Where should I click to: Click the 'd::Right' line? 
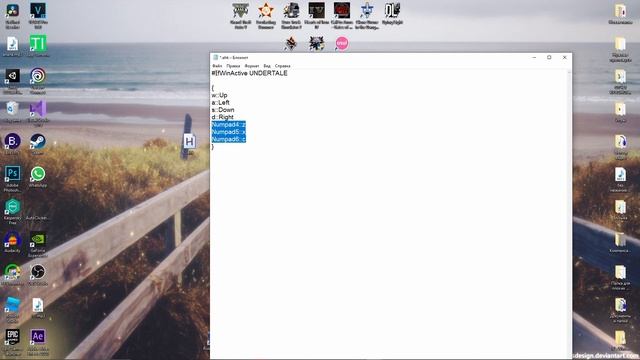(222, 117)
